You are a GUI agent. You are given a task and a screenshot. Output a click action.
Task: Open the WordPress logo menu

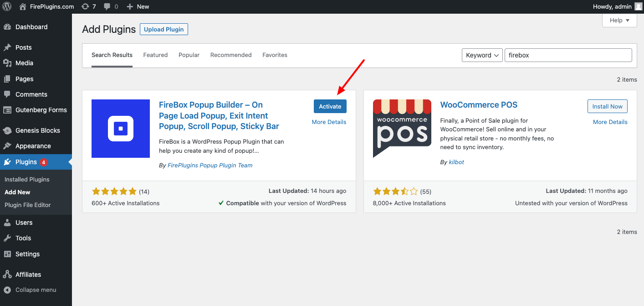point(7,6)
